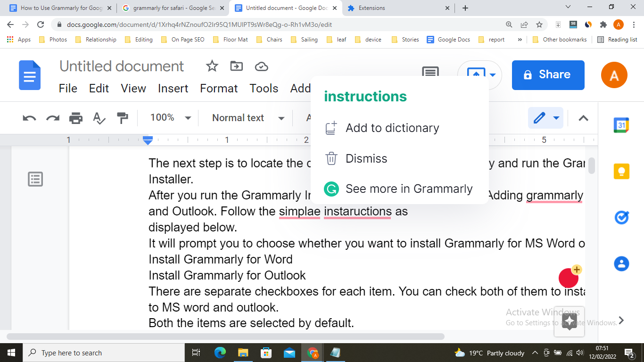Screen dimensions: 644x362
Task: Open Google Keep side panel
Action: [621, 171]
